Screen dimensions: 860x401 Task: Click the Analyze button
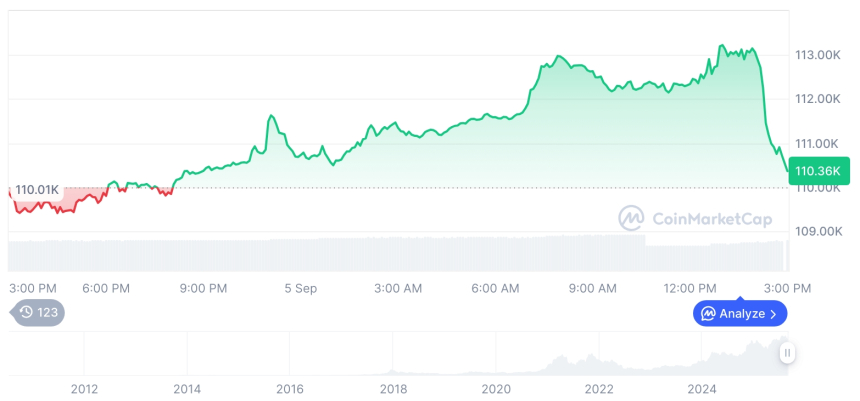(740, 313)
